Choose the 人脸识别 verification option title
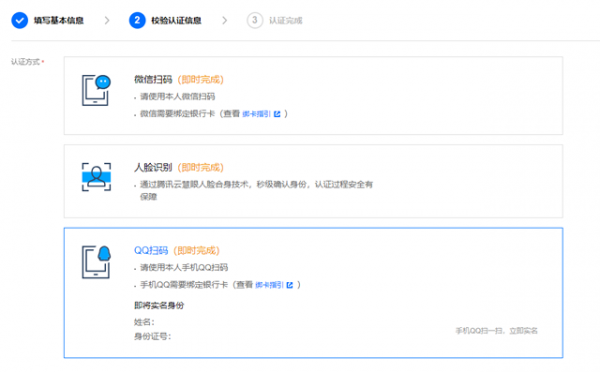Screen dimensions: 600x372 (153, 167)
